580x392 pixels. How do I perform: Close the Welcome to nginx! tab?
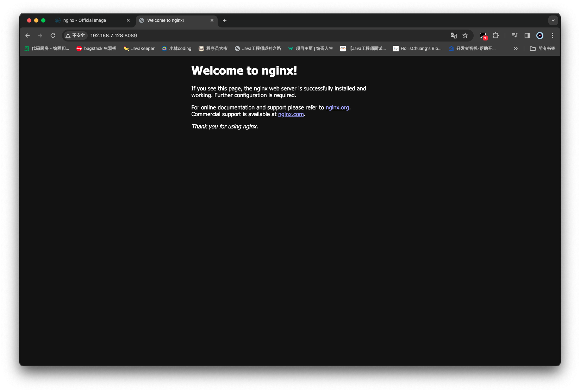click(x=212, y=20)
